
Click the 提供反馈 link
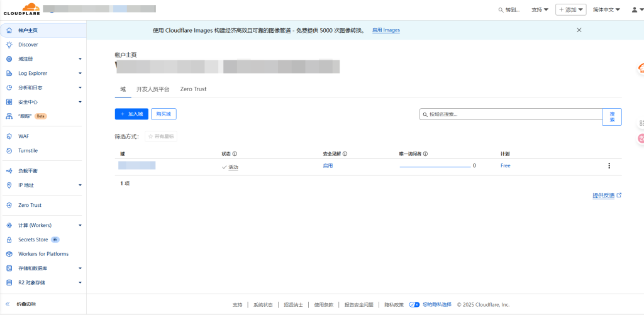click(607, 196)
